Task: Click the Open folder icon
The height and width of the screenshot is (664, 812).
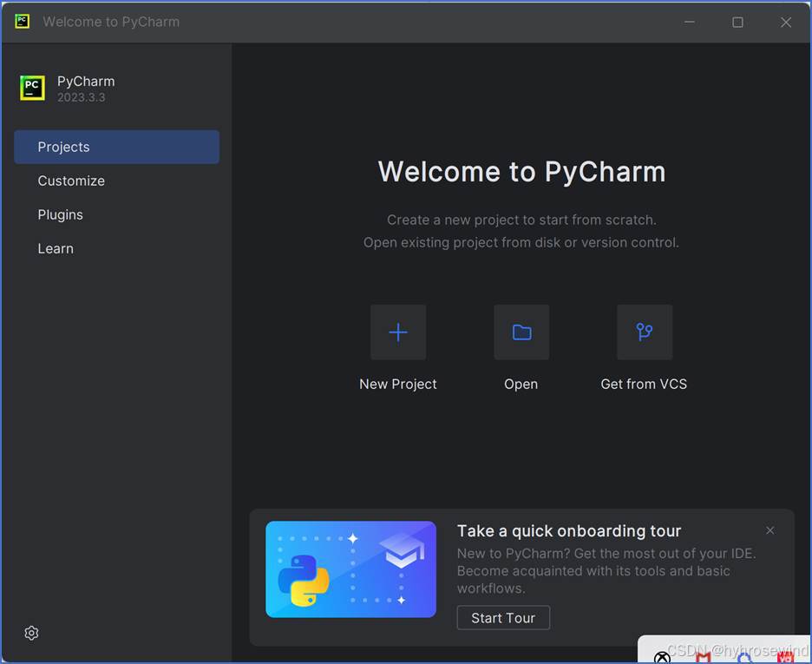Action: [x=521, y=332]
